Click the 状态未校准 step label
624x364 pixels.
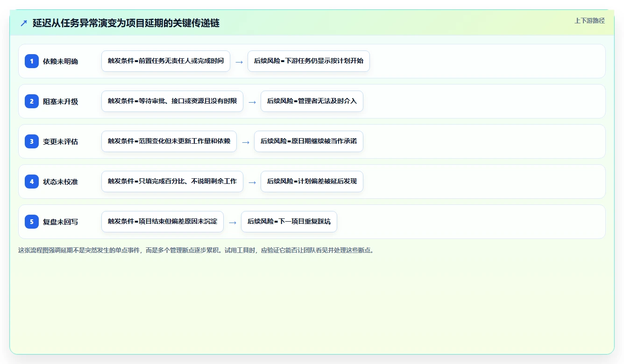[60, 182]
